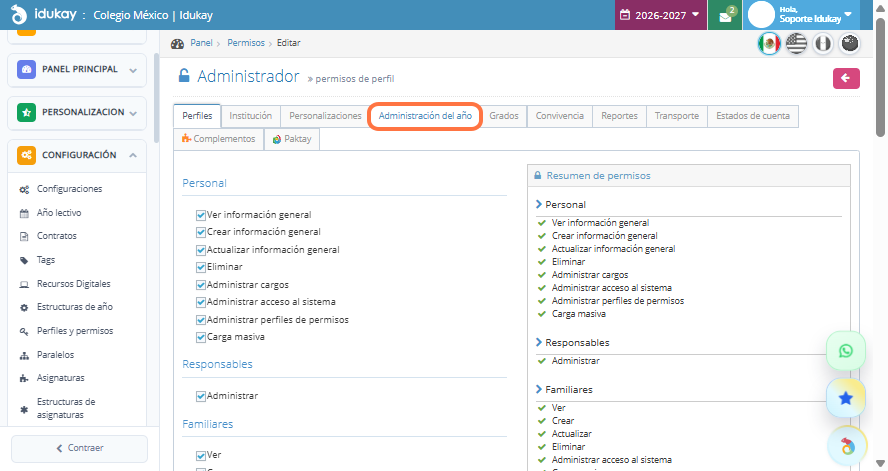888x471 pixels.
Task: Toggle Administrar acceso al sistema checkbox
Action: coord(200,302)
